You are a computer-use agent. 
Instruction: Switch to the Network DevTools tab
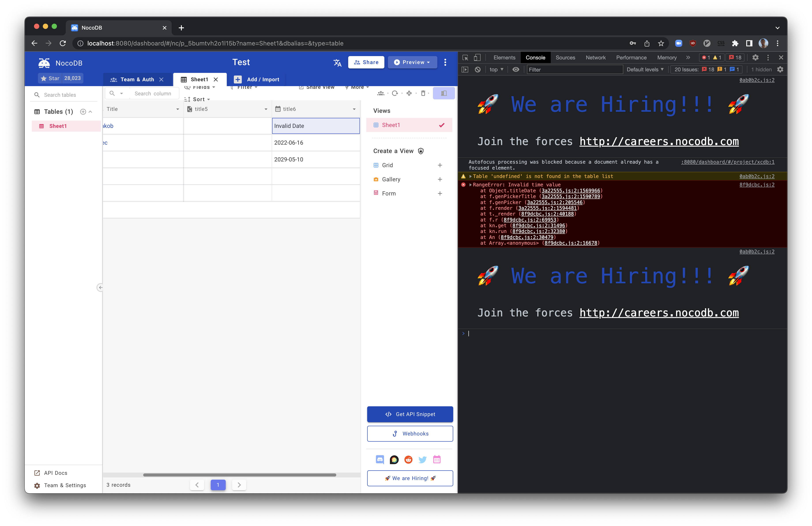click(x=595, y=58)
